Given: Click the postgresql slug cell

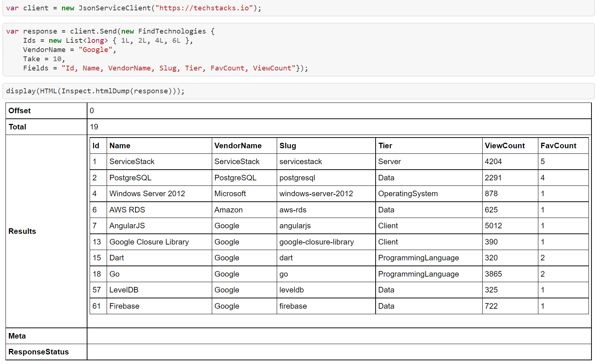Looking at the screenshot, I should [x=326, y=178].
